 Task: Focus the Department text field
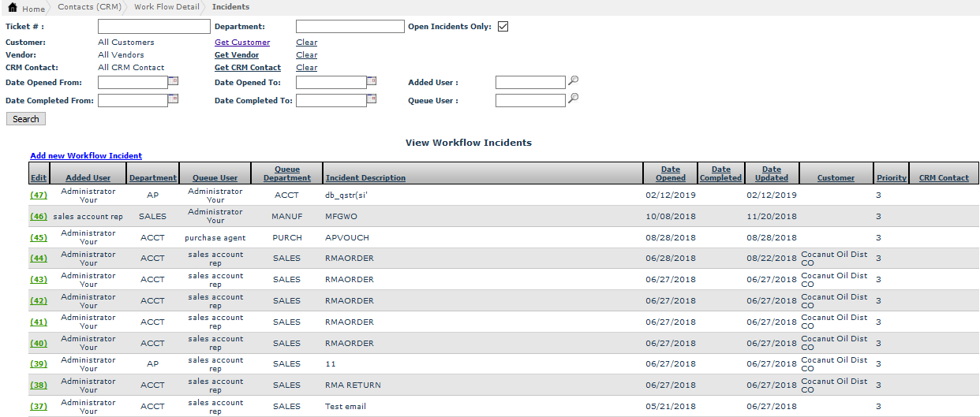[x=350, y=27]
